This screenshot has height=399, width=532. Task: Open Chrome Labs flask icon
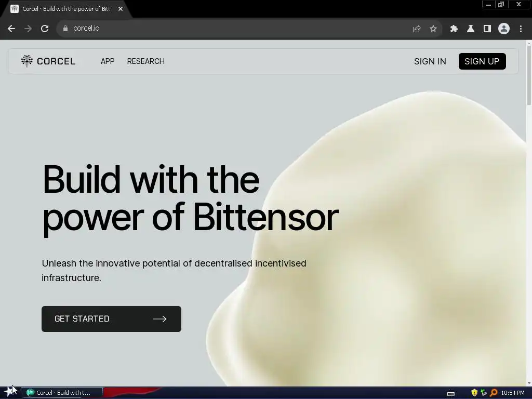pyautogui.click(x=470, y=29)
